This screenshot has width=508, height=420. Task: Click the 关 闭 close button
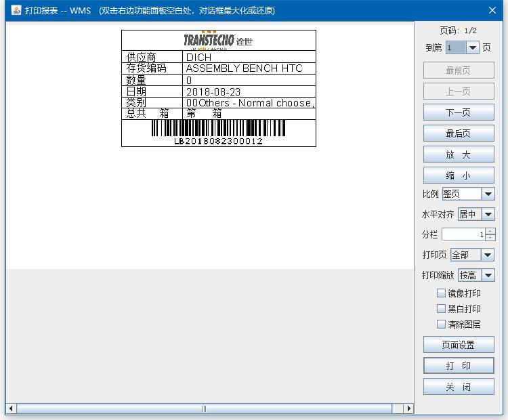[x=459, y=387]
